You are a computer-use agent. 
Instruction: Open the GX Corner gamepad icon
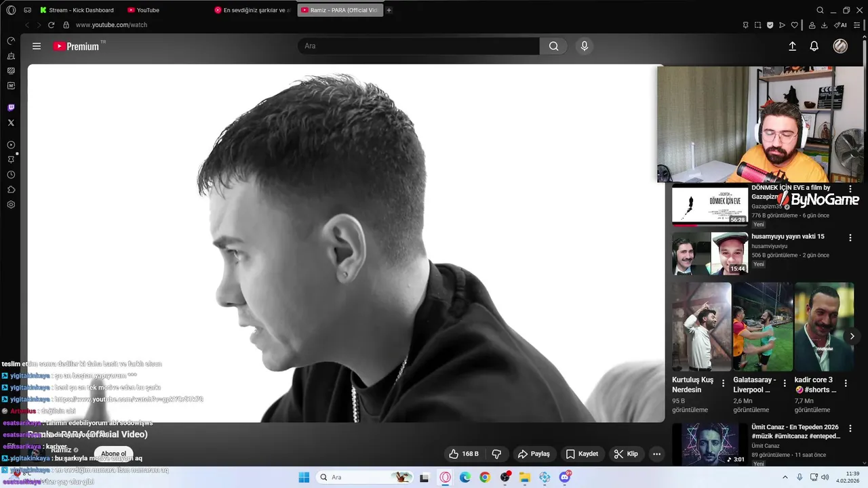[27, 10]
